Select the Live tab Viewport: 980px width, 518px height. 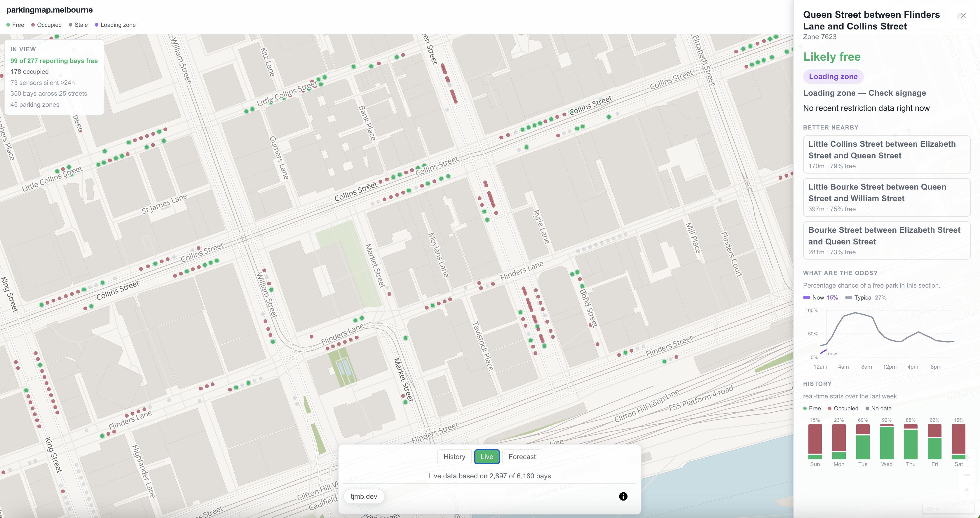486,457
